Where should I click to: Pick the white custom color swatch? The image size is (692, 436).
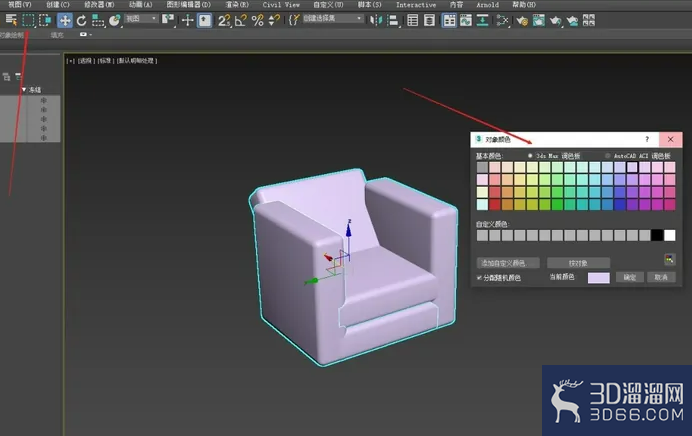coord(669,235)
